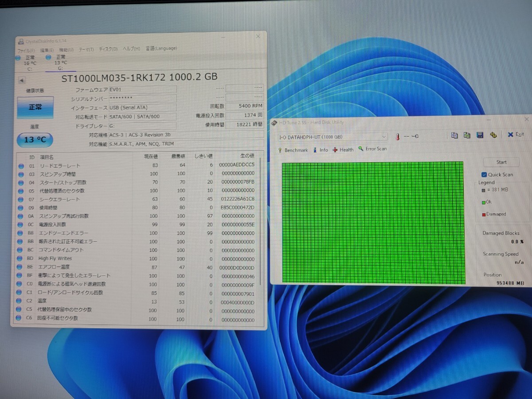Open ディスク(D) menu in CrystalDiskInfo

[108, 49]
